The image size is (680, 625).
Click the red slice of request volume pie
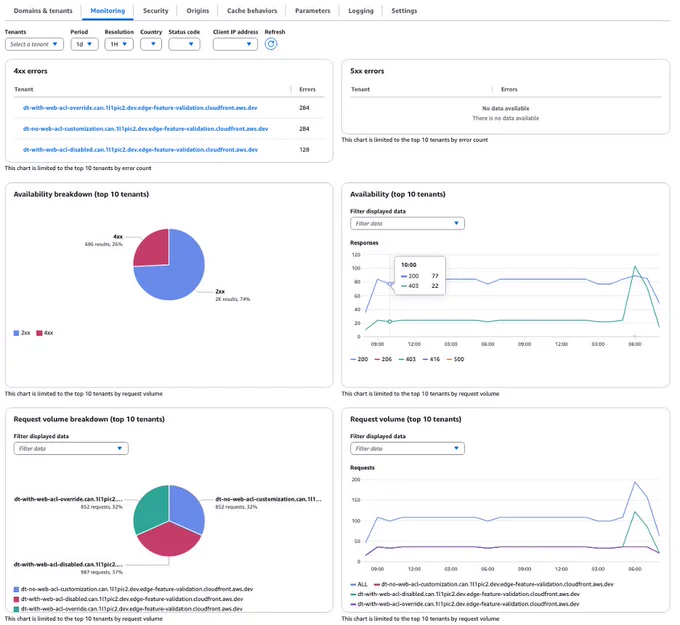(x=169, y=541)
